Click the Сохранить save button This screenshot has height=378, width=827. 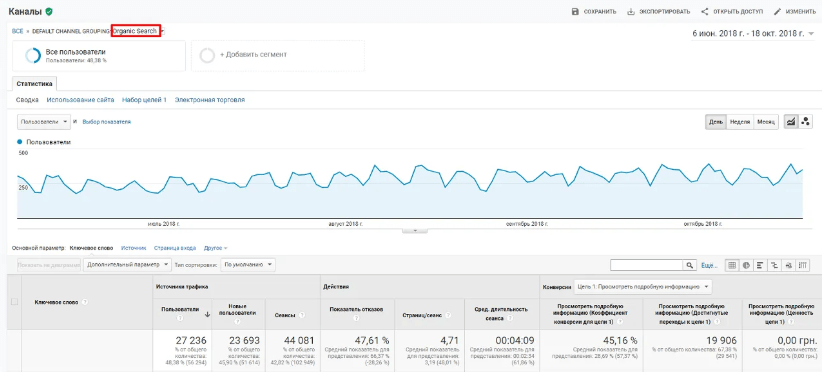[x=594, y=12]
